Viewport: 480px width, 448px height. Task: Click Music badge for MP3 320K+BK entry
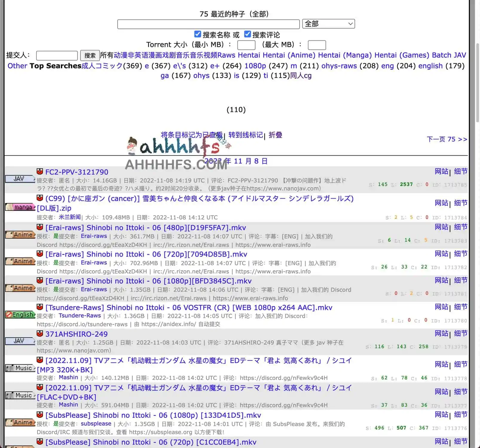point(20,368)
